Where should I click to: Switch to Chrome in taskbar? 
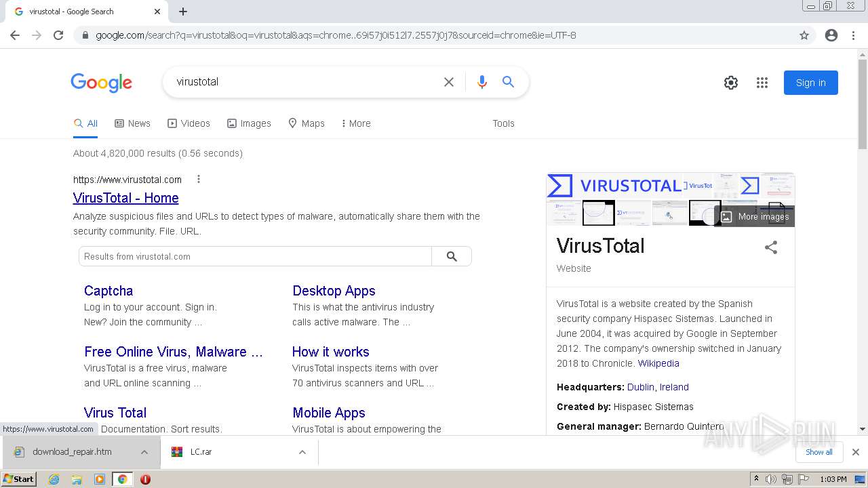pyautogui.click(x=122, y=479)
